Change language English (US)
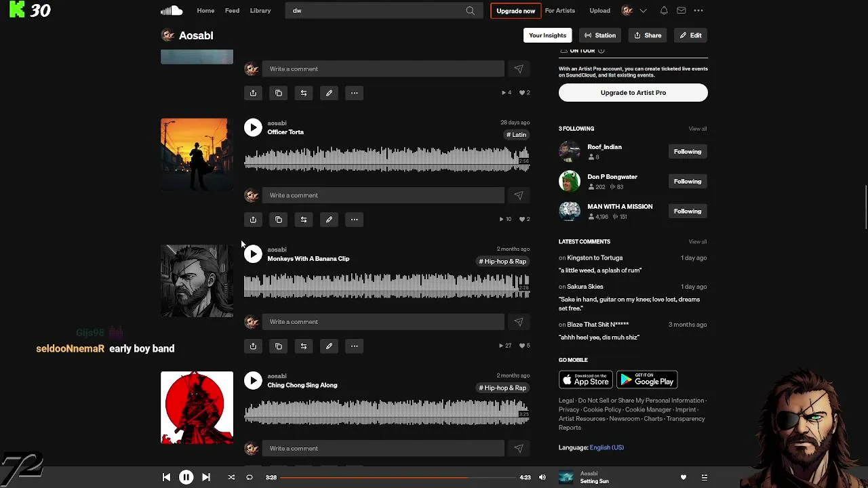The width and height of the screenshot is (868, 488). (607, 447)
